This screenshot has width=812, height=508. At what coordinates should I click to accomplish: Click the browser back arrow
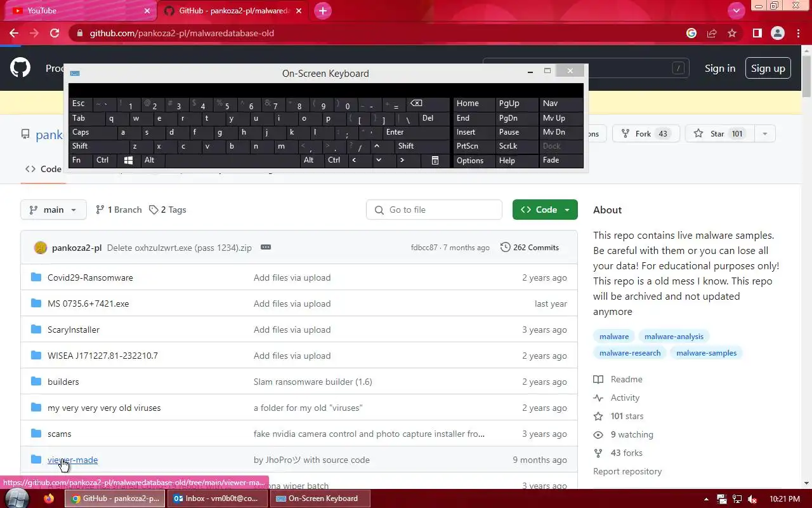point(14,33)
